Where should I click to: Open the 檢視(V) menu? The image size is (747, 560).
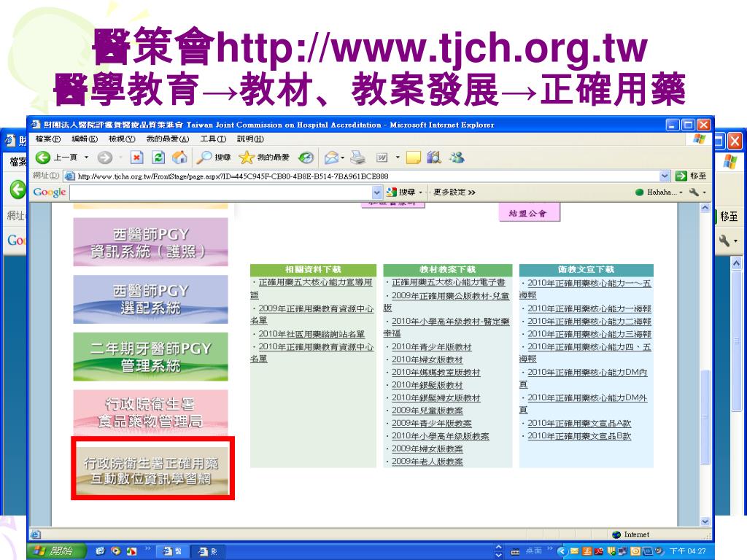pyautogui.click(x=122, y=139)
